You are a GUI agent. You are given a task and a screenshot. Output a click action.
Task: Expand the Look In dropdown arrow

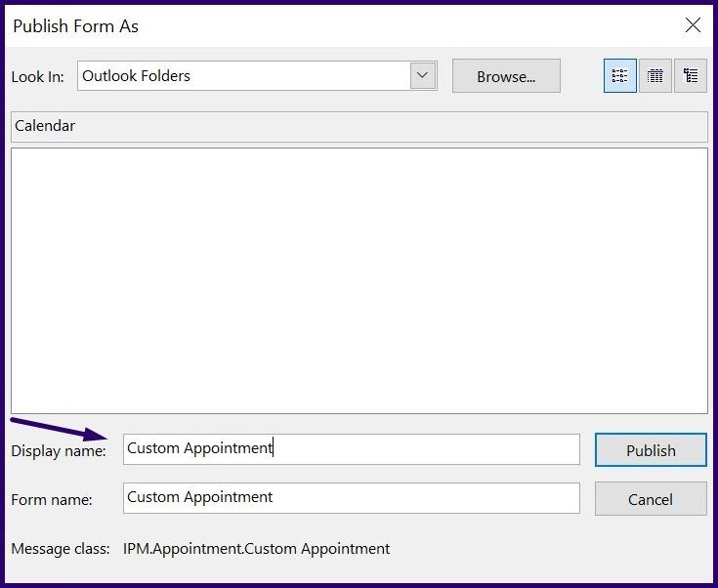pyautogui.click(x=423, y=75)
